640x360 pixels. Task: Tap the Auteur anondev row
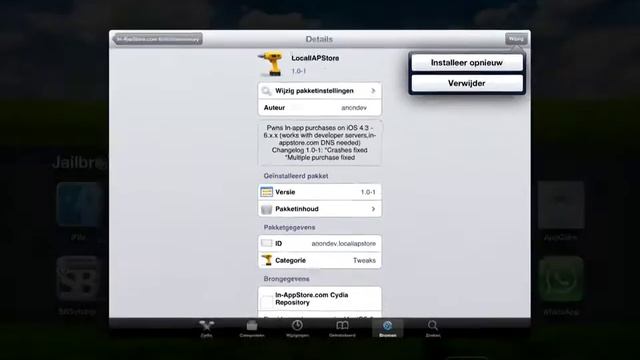[320, 108]
